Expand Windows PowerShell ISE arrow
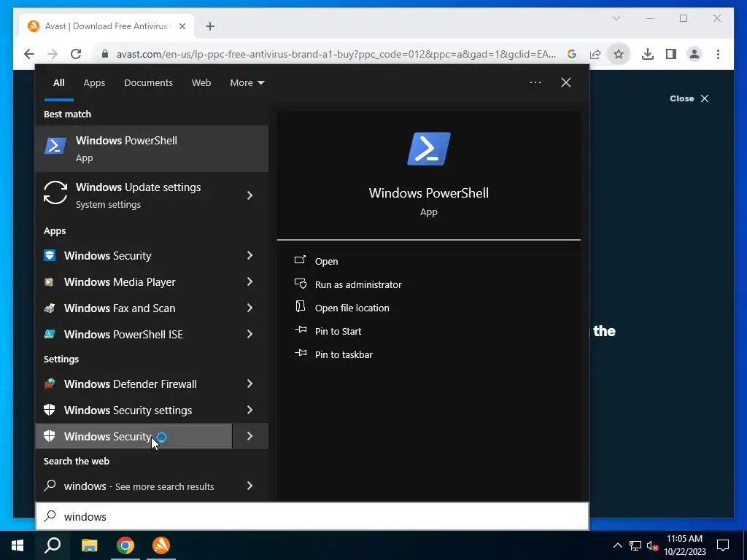This screenshot has width=747, height=560. click(x=249, y=334)
